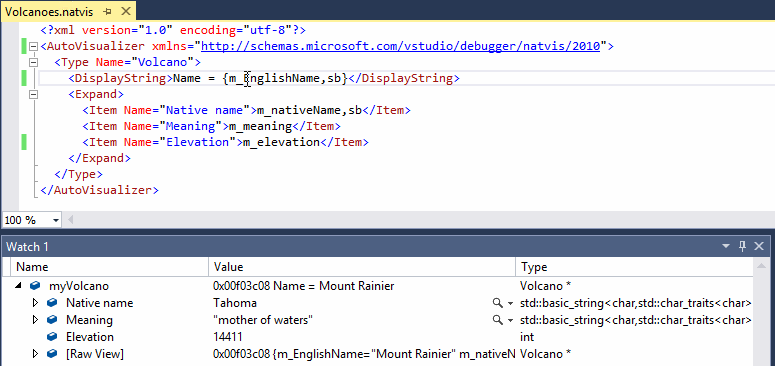The image size is (775, 366).
Task: Open Watch 1 window options dropdown
Action: (x=726, y=246)
